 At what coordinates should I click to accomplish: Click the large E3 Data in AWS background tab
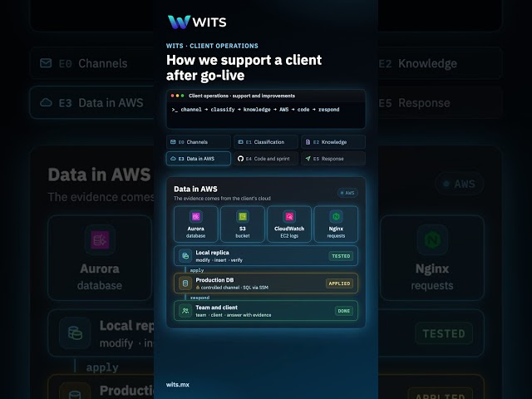[x=91, y=102]
